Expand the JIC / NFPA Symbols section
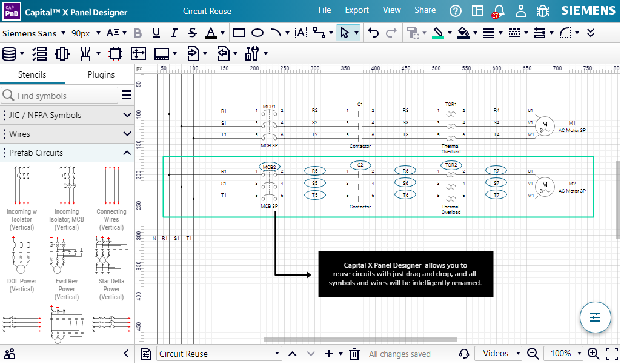Screen dimensions: 621x364 67,115
